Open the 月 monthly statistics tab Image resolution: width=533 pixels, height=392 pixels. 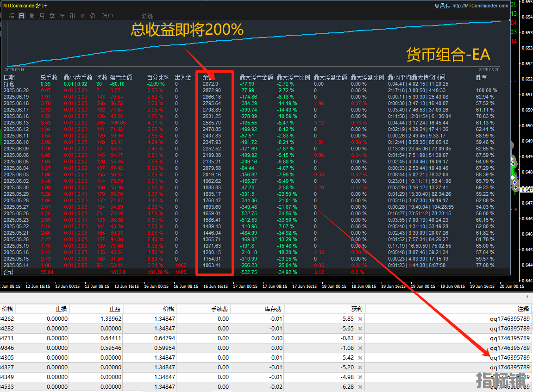(42, 16)
